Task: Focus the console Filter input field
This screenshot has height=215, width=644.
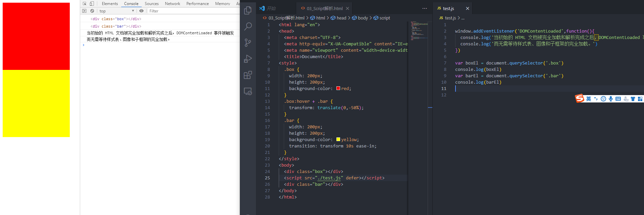Action: click(194, 11)
